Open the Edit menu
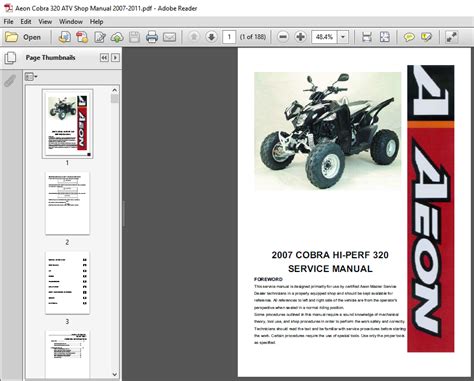This screenshot has height=381, width=474. coord(26,22)
